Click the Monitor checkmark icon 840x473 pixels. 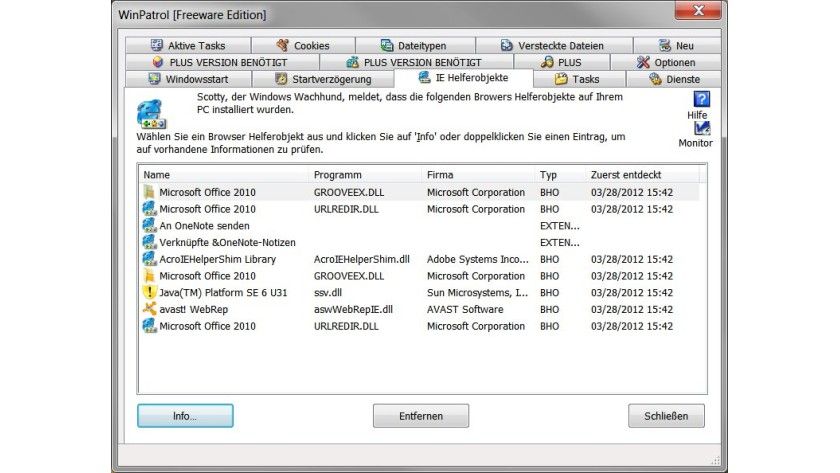click(702, 129)
